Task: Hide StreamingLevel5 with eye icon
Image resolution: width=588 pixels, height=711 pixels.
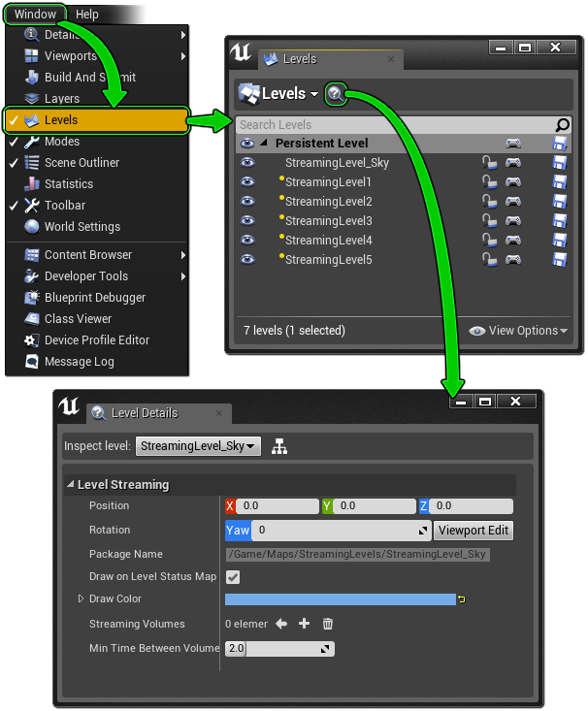Action: [247, 260]
